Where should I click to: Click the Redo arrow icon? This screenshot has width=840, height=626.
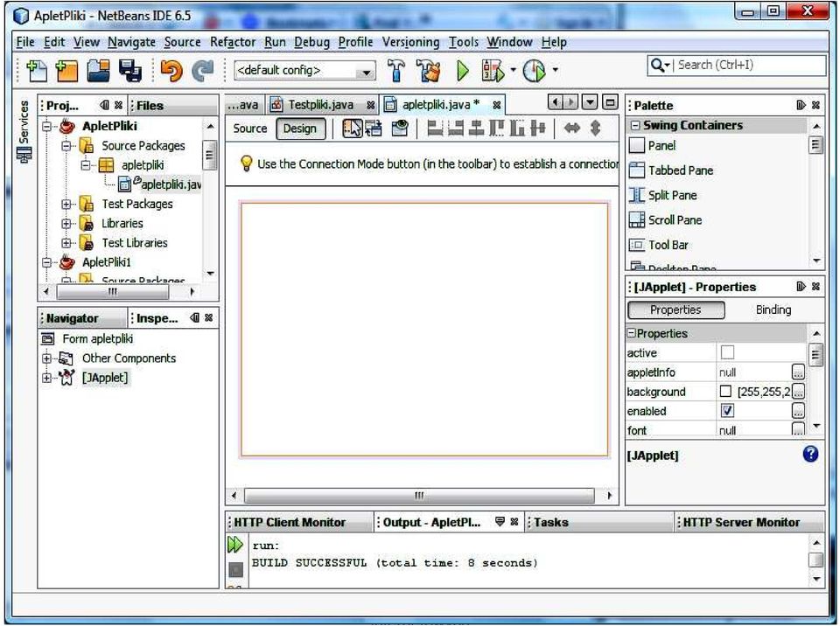pyautogui.click(x=202, y=71)
